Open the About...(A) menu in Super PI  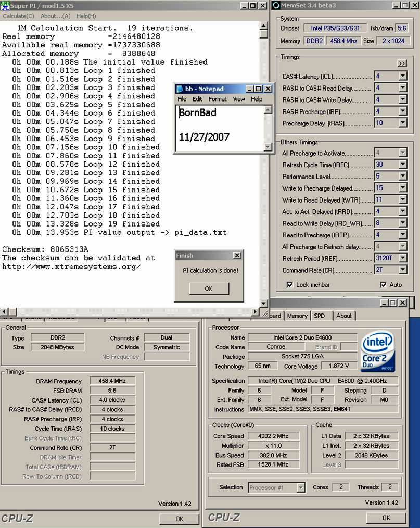tap(56, 16)
